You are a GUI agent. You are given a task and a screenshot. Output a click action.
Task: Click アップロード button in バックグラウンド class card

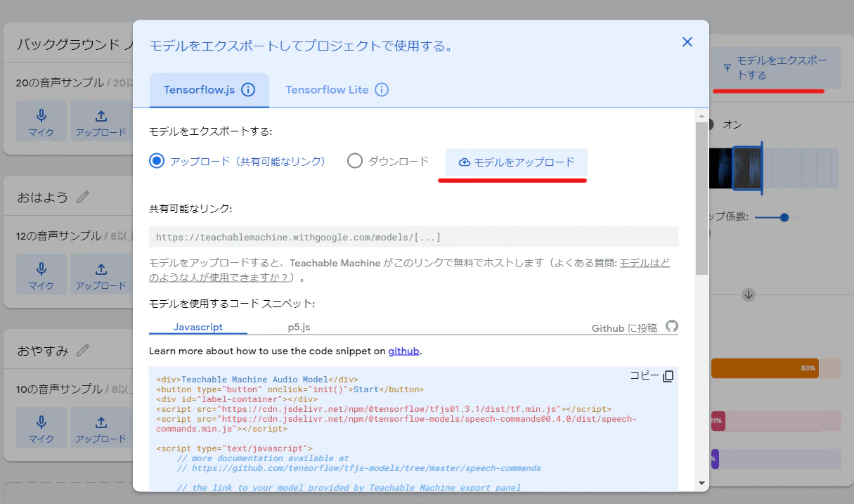[x=101, y=121]
